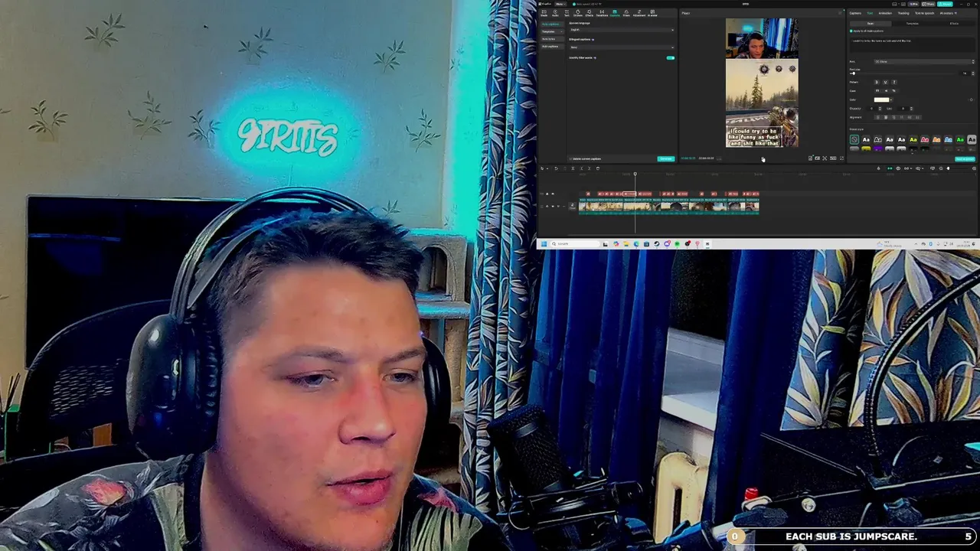Open the Adjustment panel

click(x=639, y=13)
